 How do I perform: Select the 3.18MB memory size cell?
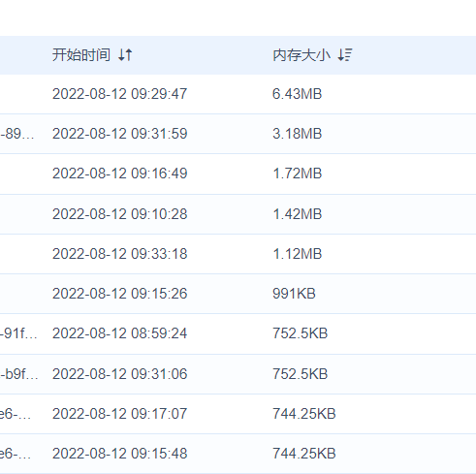tap(298, 134)
